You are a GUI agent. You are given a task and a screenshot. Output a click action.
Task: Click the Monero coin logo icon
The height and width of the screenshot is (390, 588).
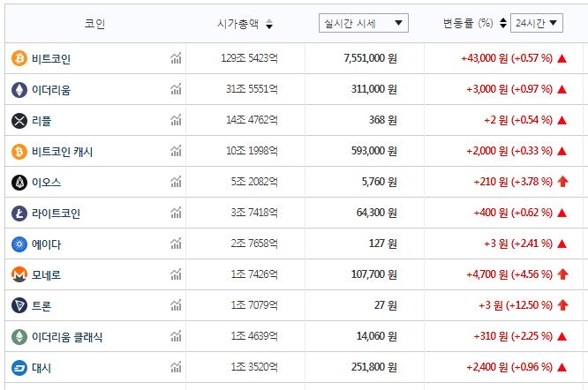click(x=19, y=275)
